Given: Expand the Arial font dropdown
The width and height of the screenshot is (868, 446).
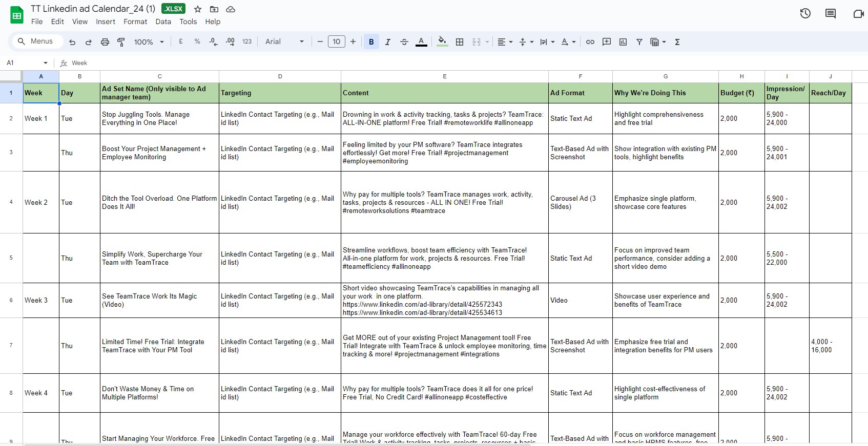Looking at the screenshot, I should click(284, 42).
